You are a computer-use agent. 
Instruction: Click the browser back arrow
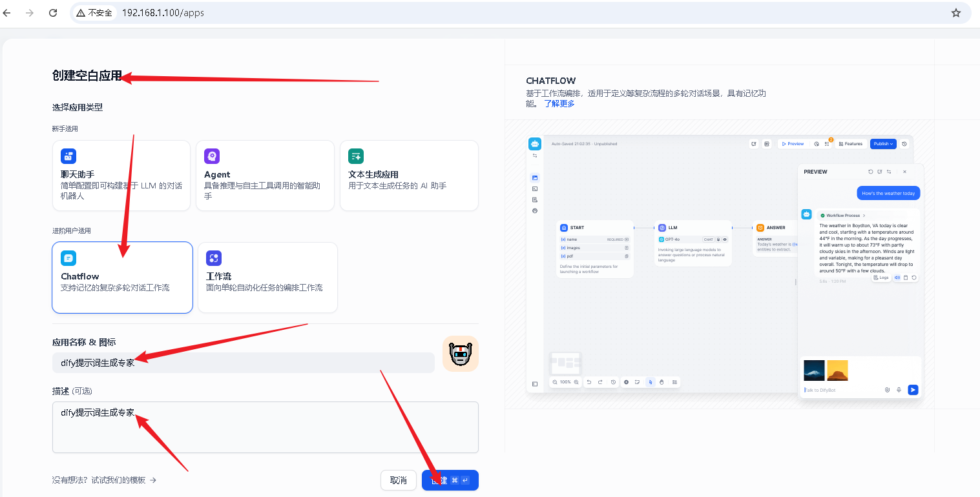click(x=8, y=13)
